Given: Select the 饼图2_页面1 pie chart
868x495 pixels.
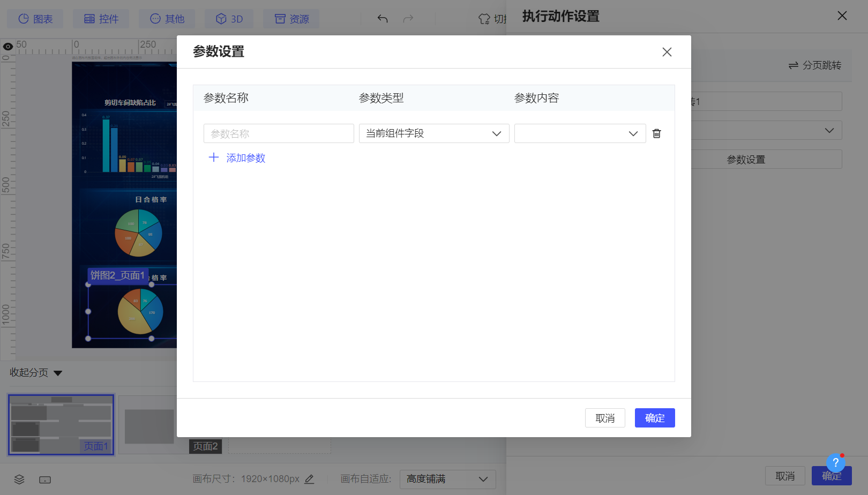Looking at the screenshot, I should coord(140,312).
